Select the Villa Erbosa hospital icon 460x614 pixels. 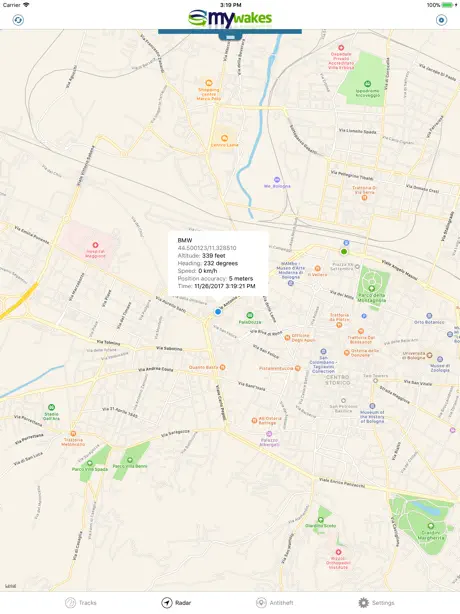pyautogui.click(x=341, y=48)
